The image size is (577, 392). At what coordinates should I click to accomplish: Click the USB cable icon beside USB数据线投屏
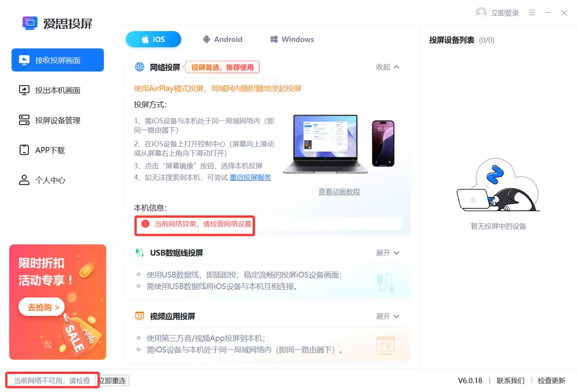point(139,253)
